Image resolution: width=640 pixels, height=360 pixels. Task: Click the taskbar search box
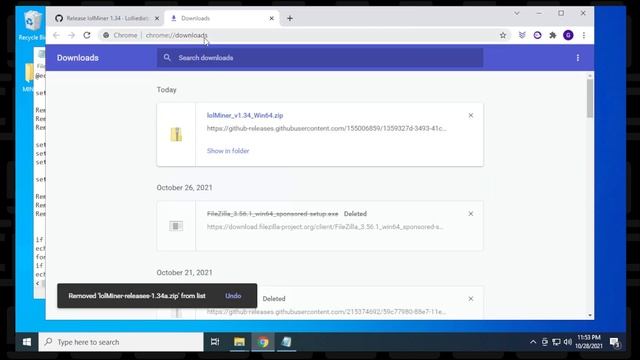tap(121, 342)
